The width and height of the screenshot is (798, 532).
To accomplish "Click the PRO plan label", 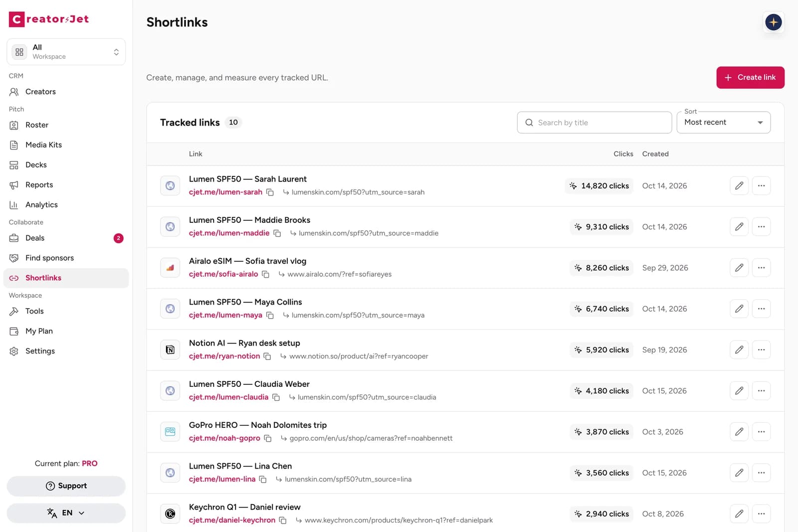I will point(90,464).
